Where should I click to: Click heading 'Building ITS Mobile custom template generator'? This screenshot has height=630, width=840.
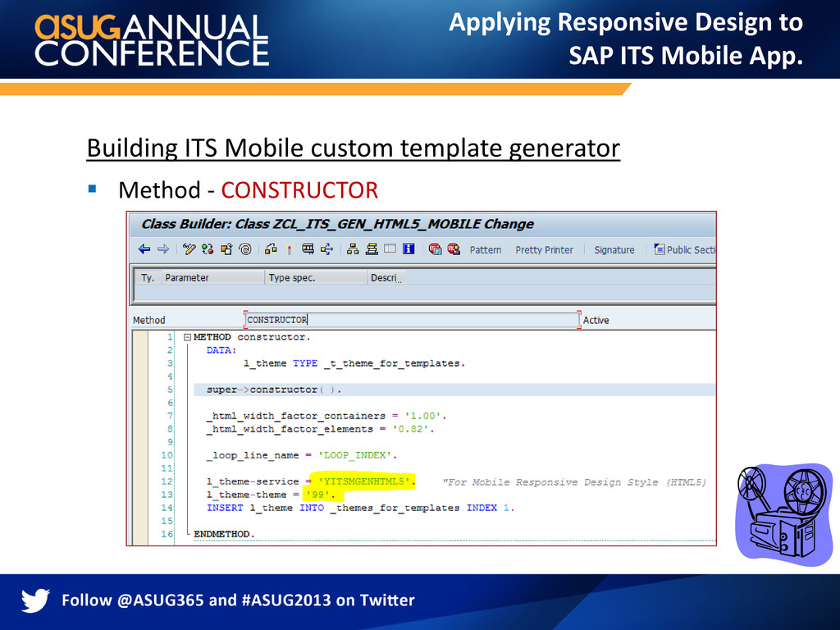pos(354,148)
